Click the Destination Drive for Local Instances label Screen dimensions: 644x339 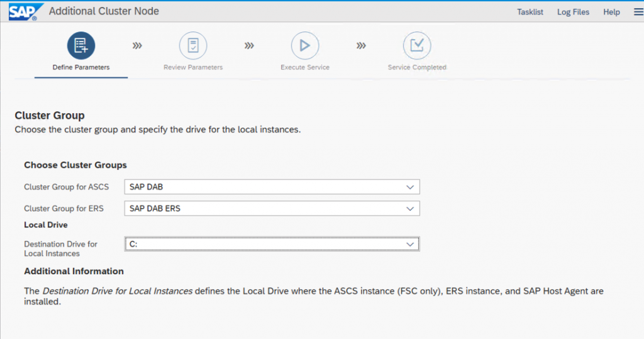[x=60, y=248]
